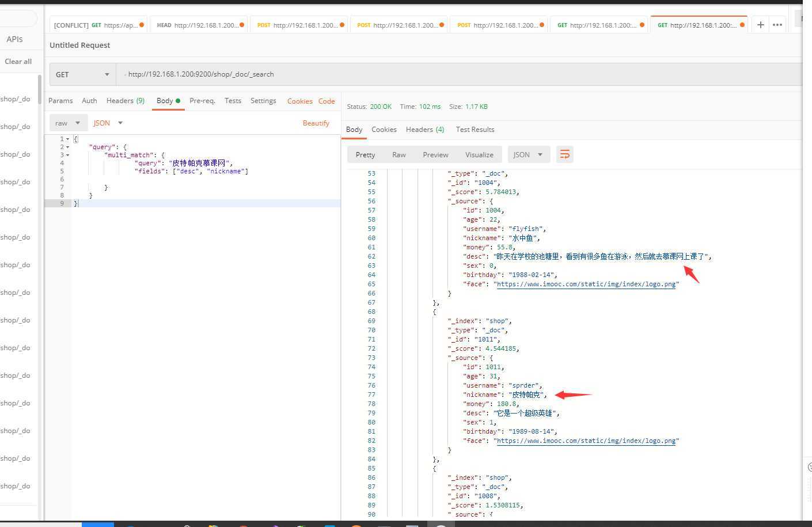The image size is (812, 527).
Task: Click unsaved orange dot on the CONFLICT tab
Action: (142, 25)
